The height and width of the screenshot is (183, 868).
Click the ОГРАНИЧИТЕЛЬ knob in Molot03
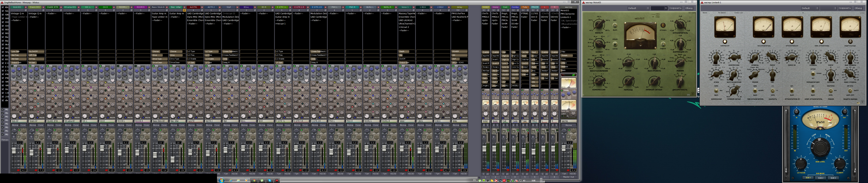coord(680,25)
